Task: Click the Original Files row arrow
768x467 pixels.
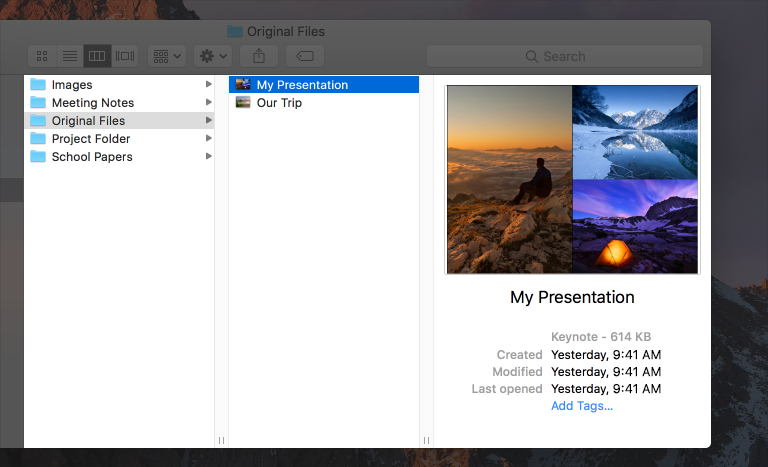Action: (x=209, y=120)
